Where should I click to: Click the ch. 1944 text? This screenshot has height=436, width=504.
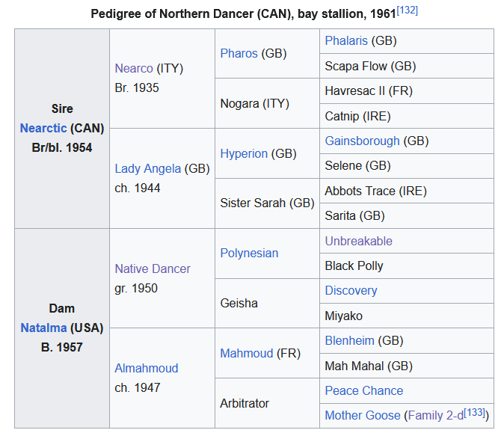pos(138,188)
